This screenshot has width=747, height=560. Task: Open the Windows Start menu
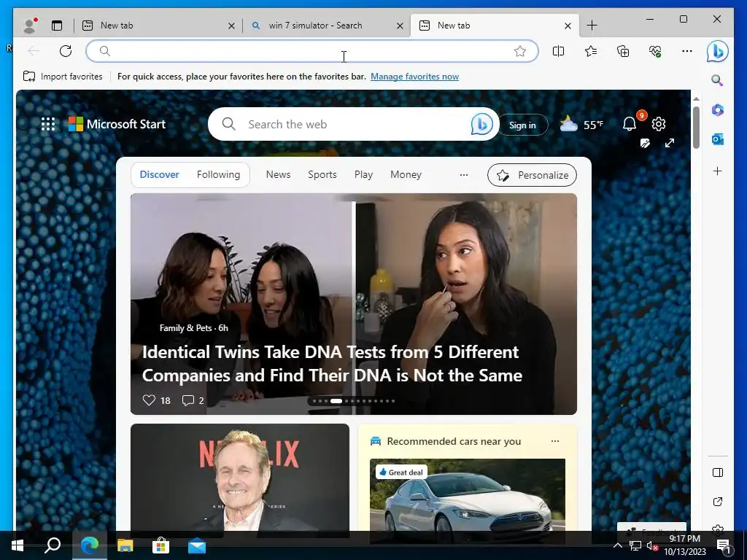[18, 545]
